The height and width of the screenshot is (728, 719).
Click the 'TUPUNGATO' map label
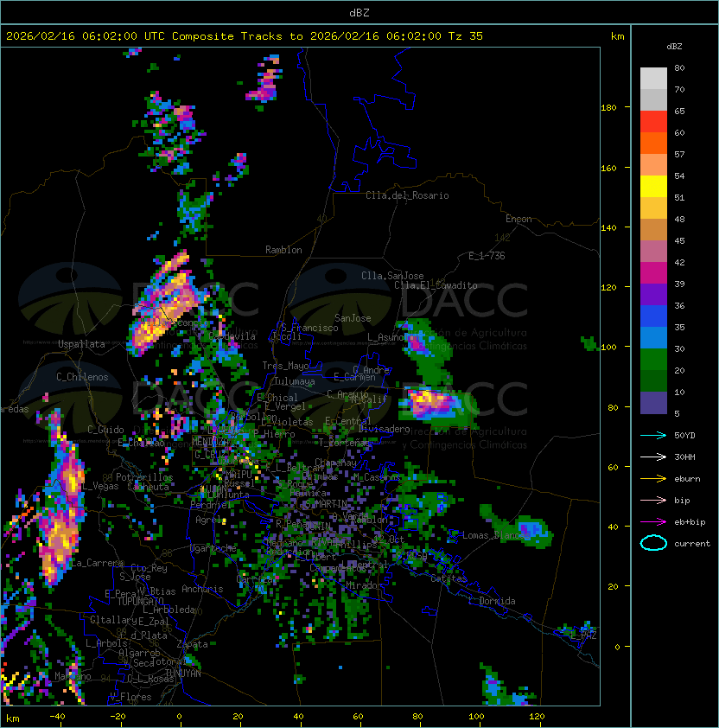(x=140, y=602)
